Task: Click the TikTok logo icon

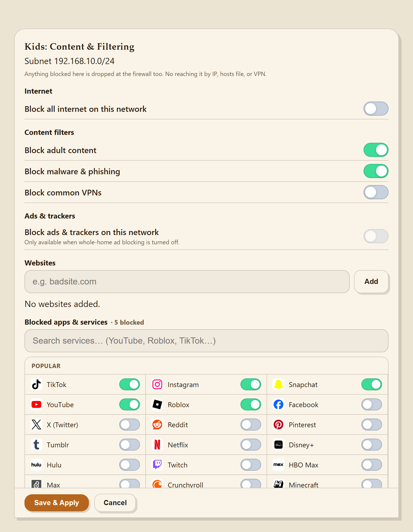Action: point(36,384)
